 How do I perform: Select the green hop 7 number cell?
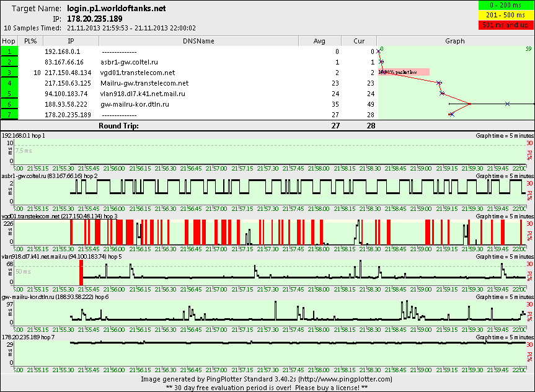[10, 114]
